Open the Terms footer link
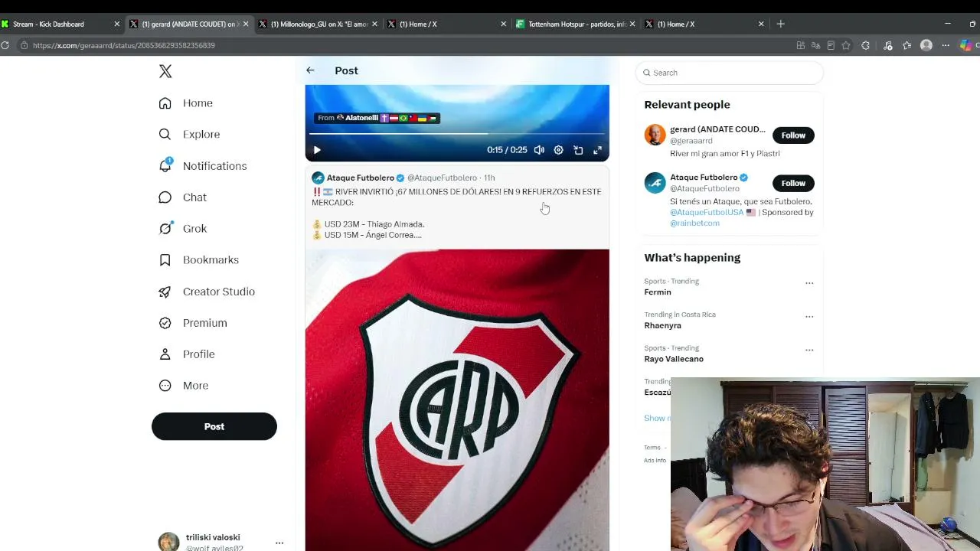 tap(652, 448)
